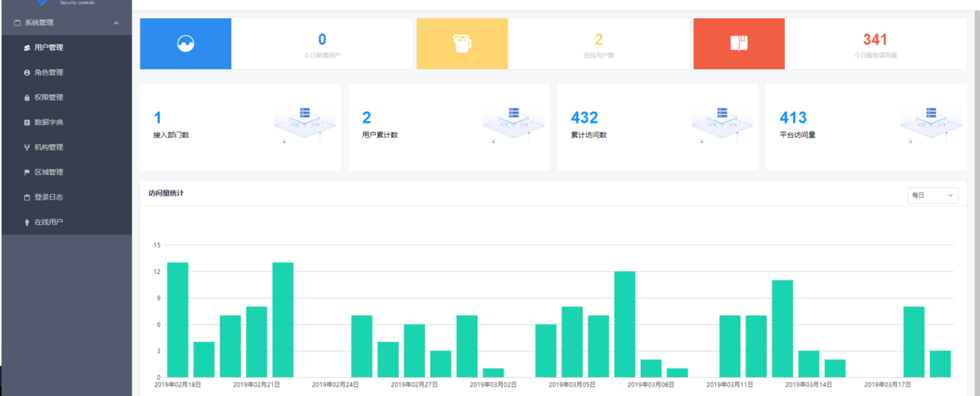The width and height of the screenshot is (980, 396).
Task: Click the server illustration on 平台访问量 card
Action: coord(932,125)
